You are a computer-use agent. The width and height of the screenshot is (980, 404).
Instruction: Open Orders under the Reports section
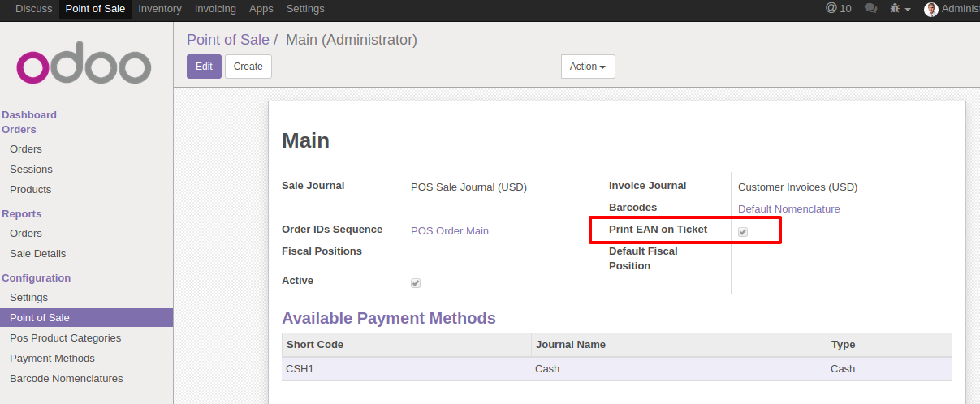pos(26,234)
